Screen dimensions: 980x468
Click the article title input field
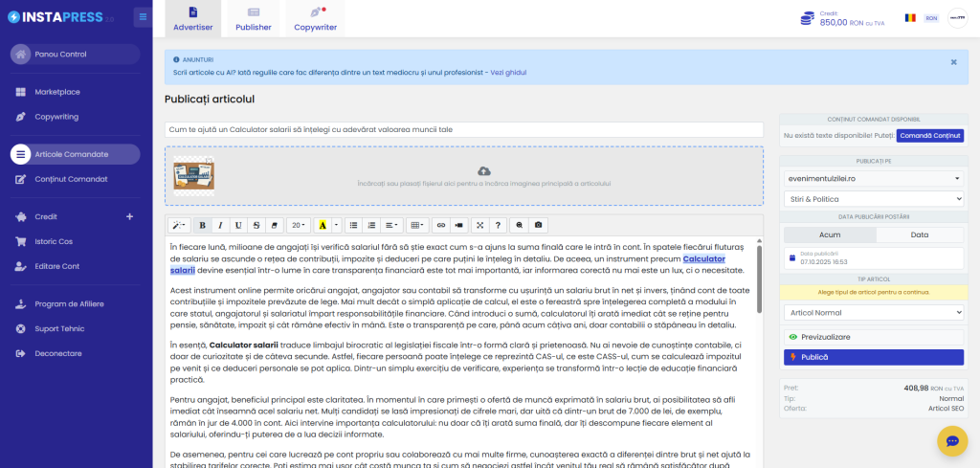[x=463, y=129]
